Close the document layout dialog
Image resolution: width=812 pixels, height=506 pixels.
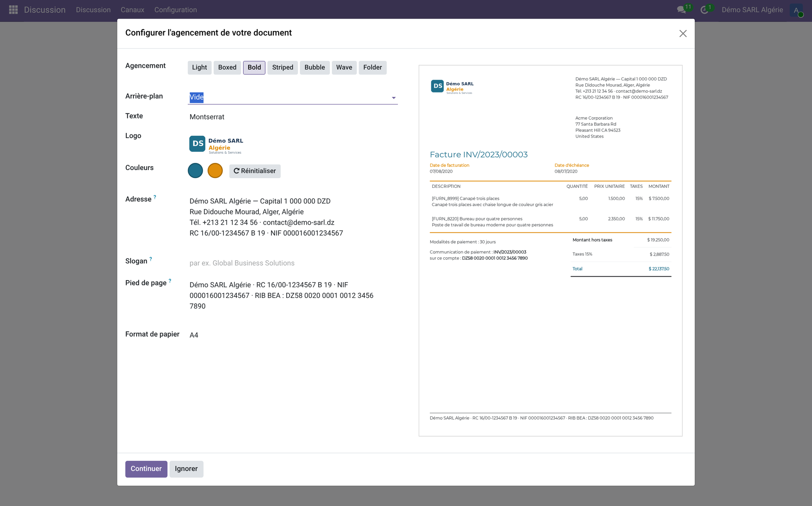coord(683,33)
